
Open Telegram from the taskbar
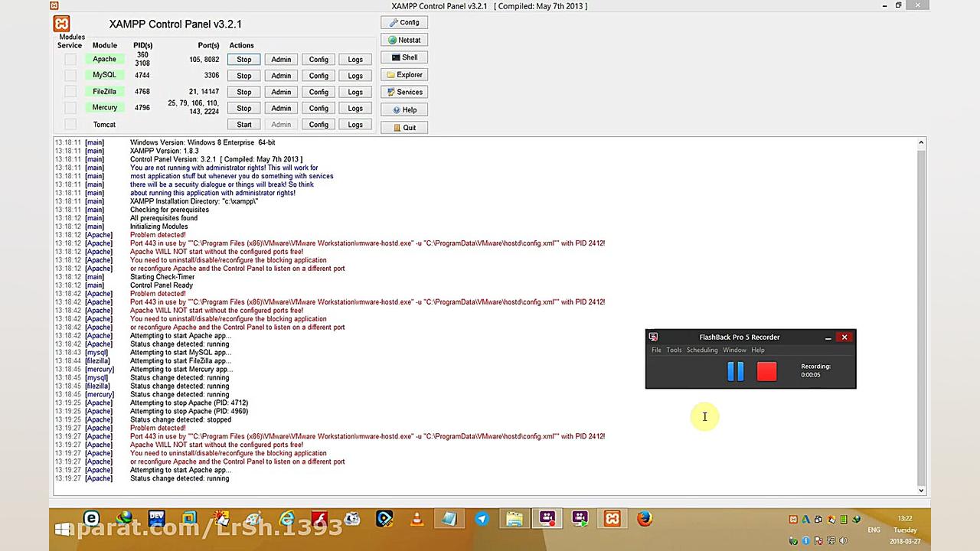click(482, 519)
